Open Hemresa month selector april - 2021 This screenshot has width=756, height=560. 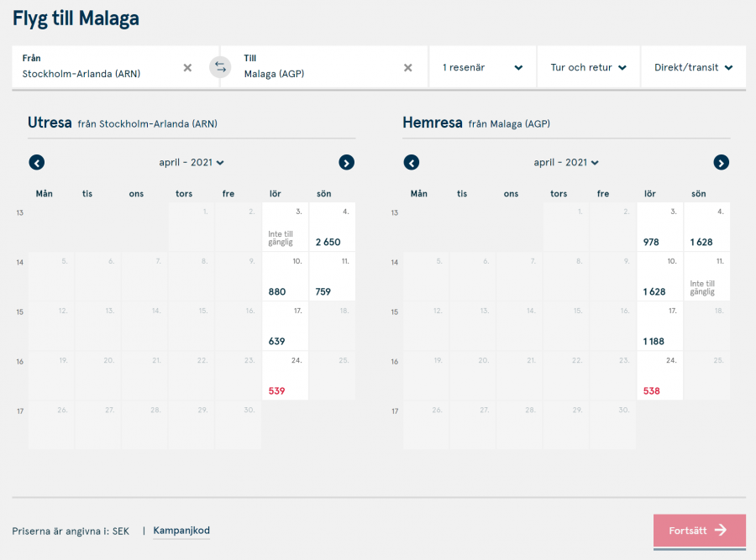point(566,163)
